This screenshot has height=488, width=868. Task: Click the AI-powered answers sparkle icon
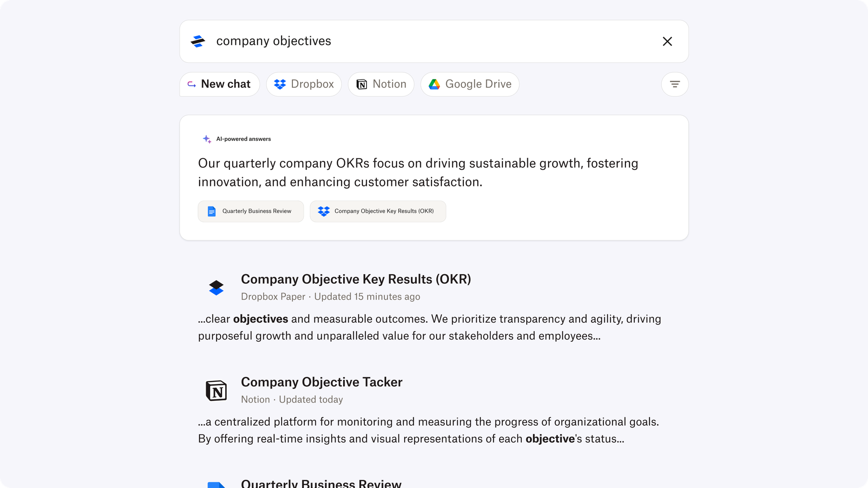207,139
